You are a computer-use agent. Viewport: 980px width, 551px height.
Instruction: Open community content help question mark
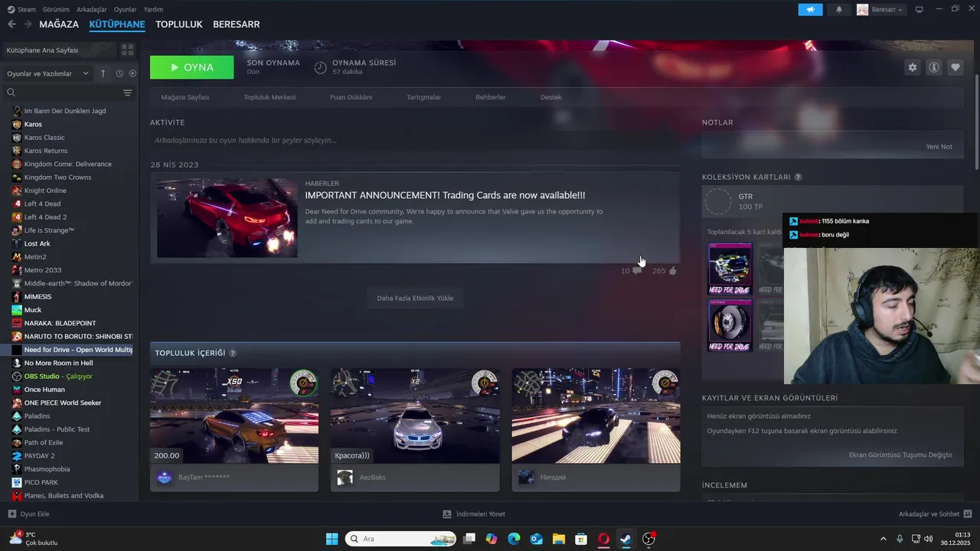coord(233,353)
